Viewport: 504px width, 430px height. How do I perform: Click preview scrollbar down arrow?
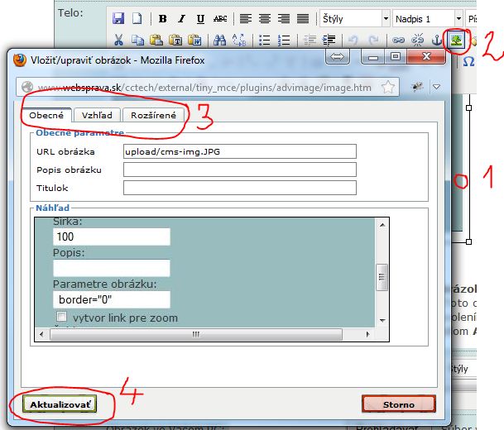382,321
